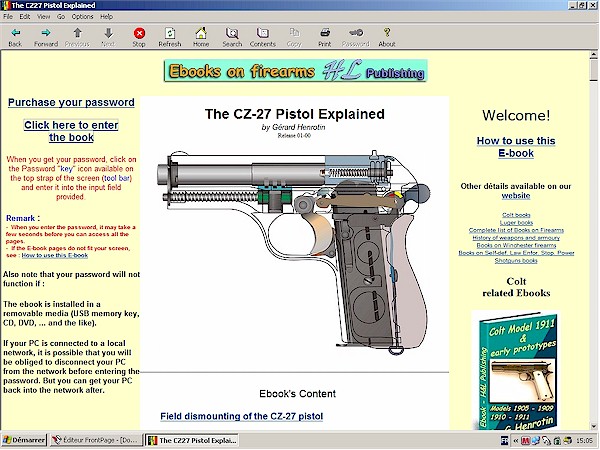Click the safely remove hardware tray icon
Screen dimensions: 600x450
(546, 440)
